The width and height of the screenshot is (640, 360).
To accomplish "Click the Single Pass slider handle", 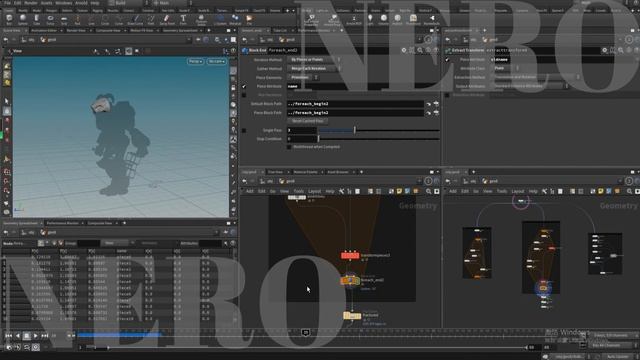I will tap(354, 130).
